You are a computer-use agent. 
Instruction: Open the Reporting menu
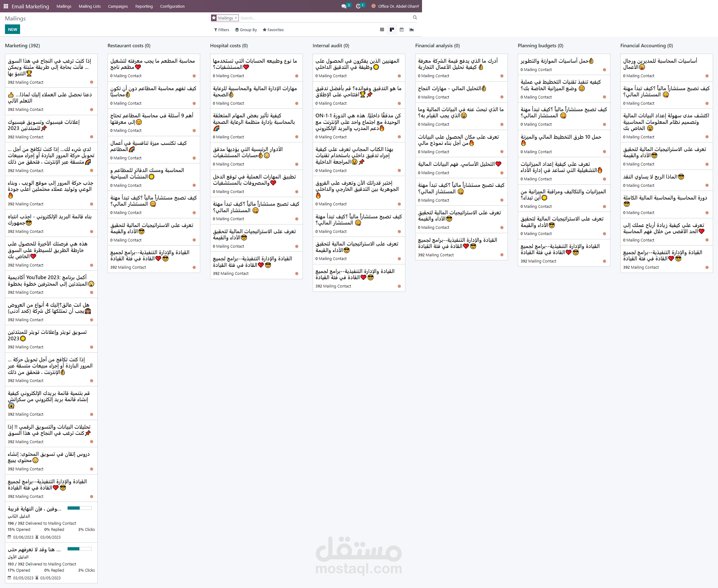coord(144,6)
